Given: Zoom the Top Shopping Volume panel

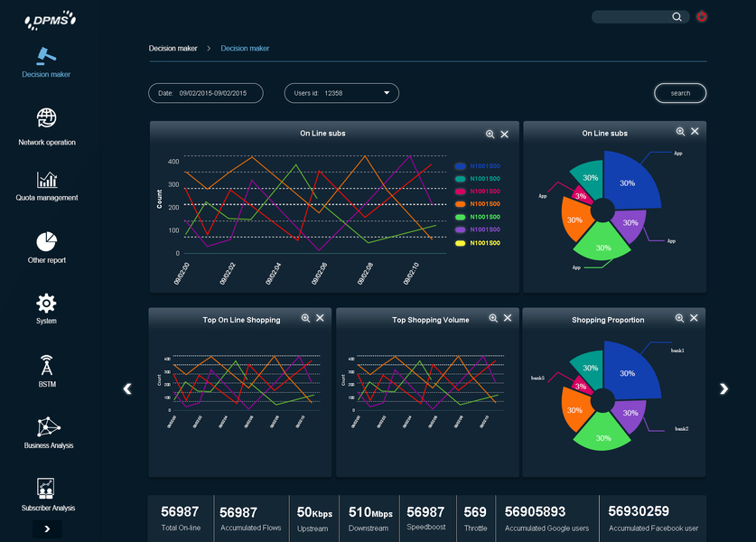Looking at the screenshot, I should click(493, 318).
